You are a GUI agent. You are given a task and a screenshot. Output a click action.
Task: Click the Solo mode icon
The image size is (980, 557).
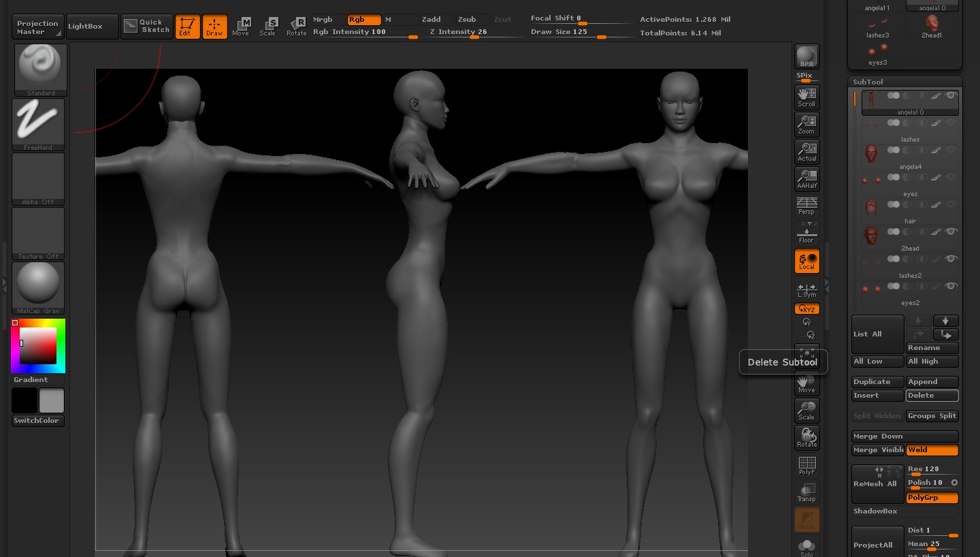coord(806,547)
